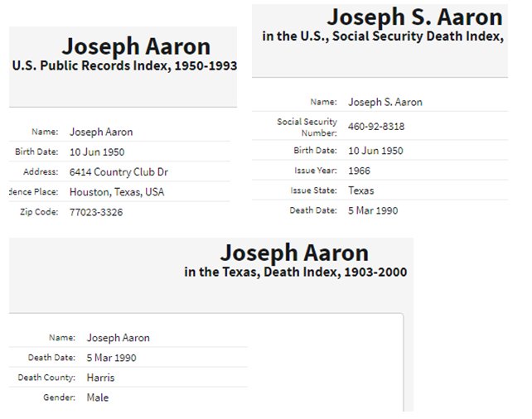532x419 pixels.
Task: Select the Issue State value Texas
Action: [x=361, y=190]
